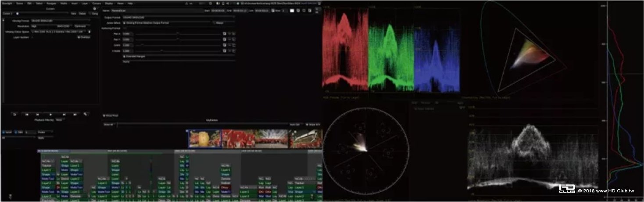Image resolution: width=644 pixels, height=202 pixels.
Task: Step one frame forward
Action: click(x=64, y=114)
